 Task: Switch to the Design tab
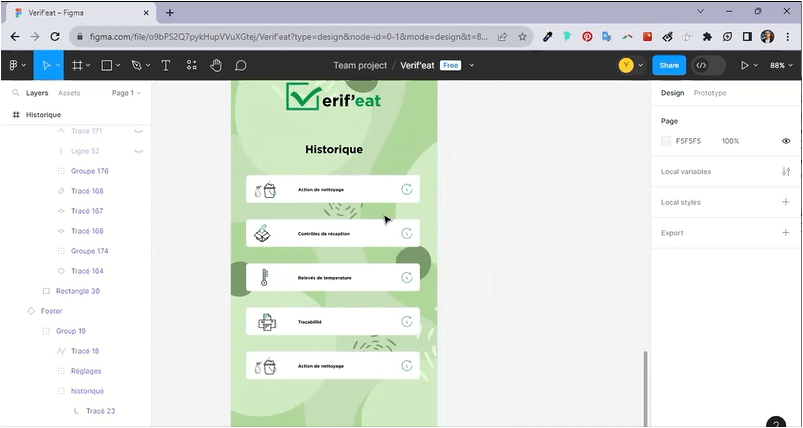click(672, 93)
